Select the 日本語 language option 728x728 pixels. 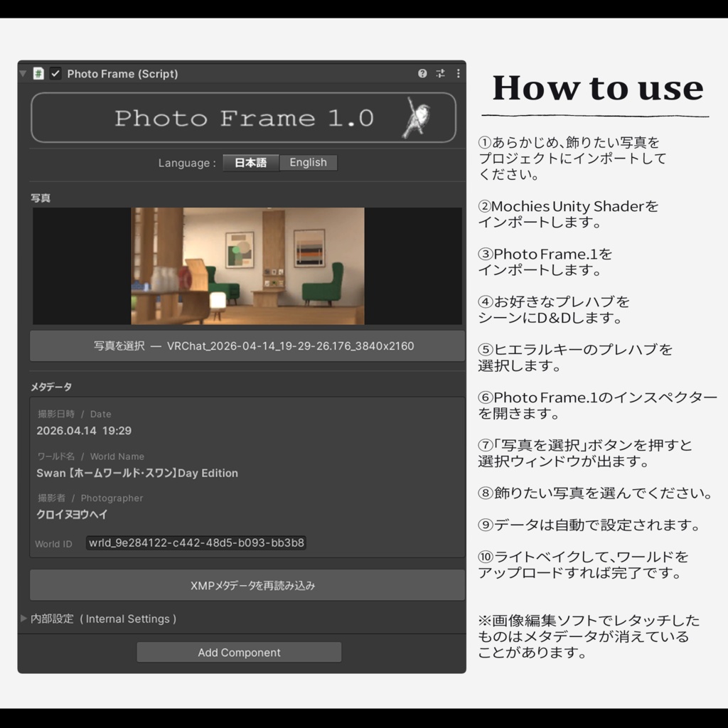250,162
